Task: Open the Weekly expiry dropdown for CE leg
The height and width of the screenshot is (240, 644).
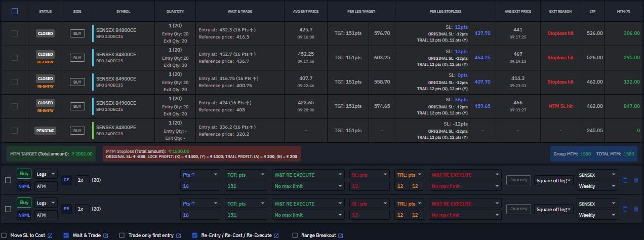Action: click(597, 186)
